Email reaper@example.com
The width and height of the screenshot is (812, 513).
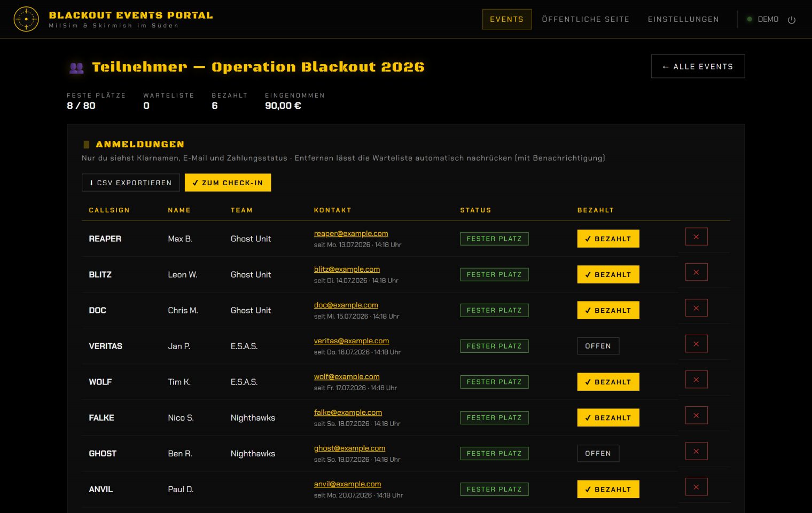[351, 233]
